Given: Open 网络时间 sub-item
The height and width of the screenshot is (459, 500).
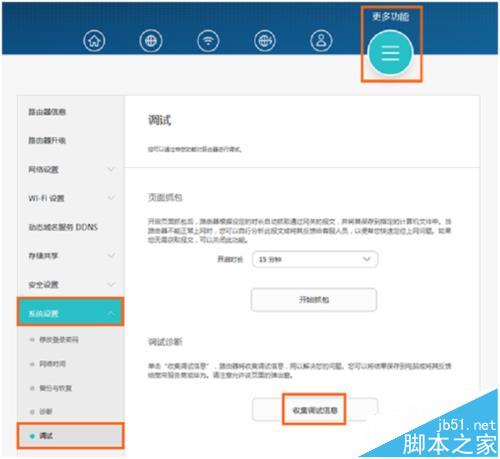Looking at the screenshot, I should tap(52, 364).
